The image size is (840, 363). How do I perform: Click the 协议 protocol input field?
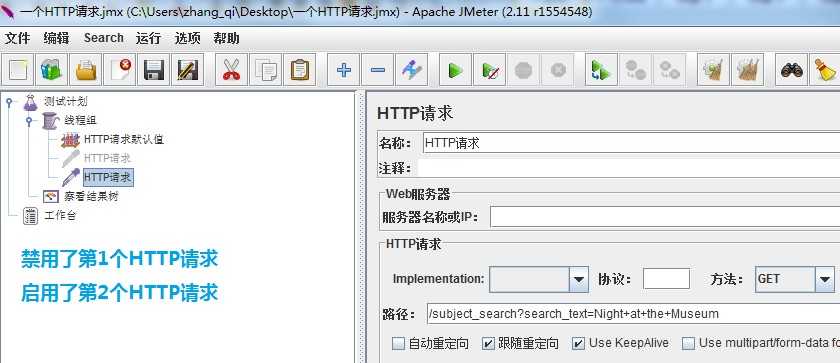click(666, 279)
